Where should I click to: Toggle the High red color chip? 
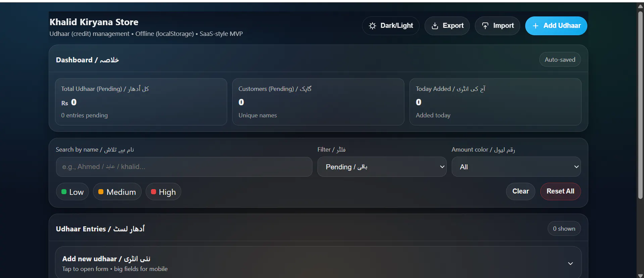tap(163, 192)
